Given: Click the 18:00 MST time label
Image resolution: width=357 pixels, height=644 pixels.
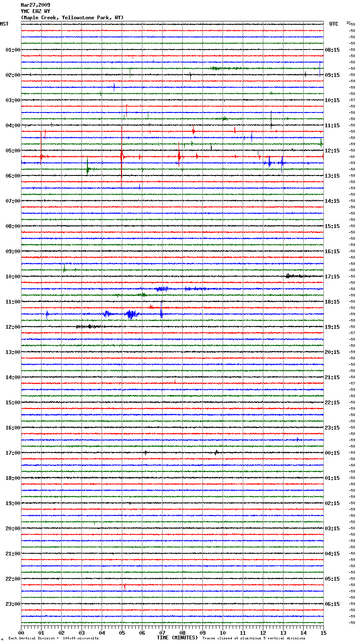Looking at the screenshot, I should (13, 478).
